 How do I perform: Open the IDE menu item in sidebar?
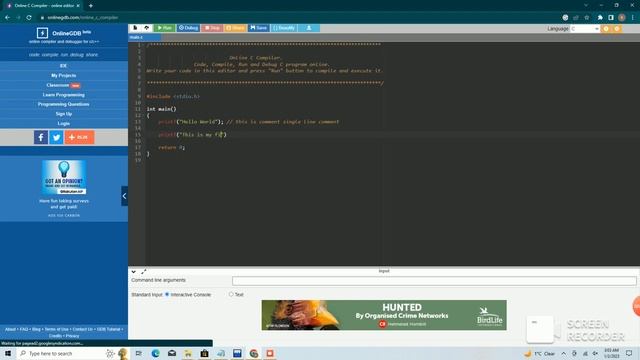[x=64, y=66]
